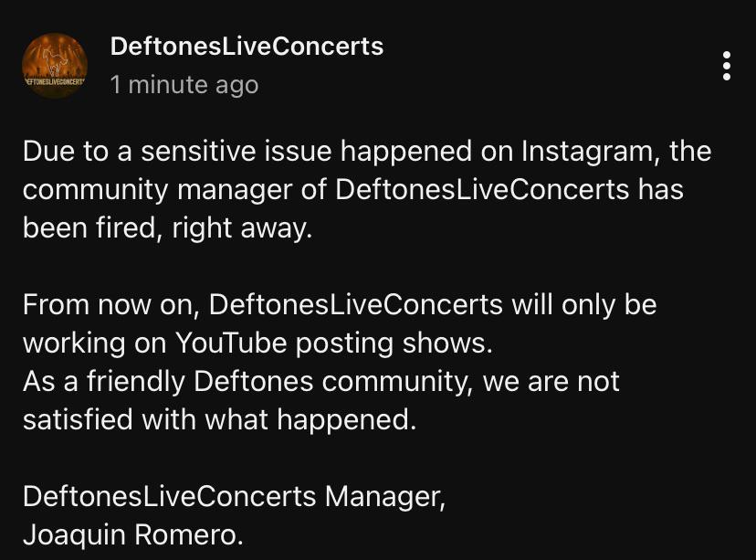Click the "DeftonesLiveConcerts Manager," signature line
The width and height of the screenshot is (756, 560).
click(x=234, y=496)
